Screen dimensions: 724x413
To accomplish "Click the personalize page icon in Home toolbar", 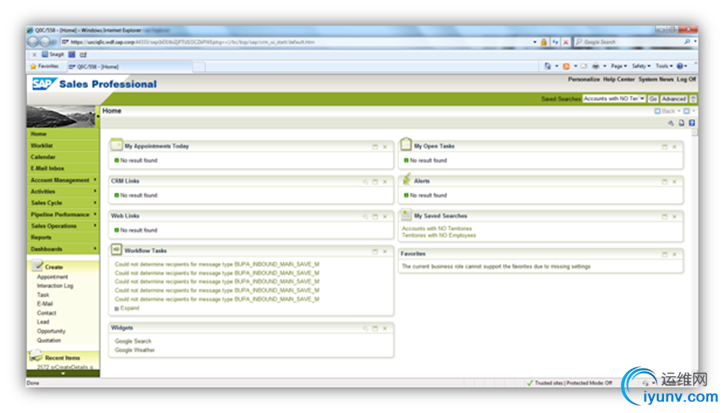I will 671,123.
